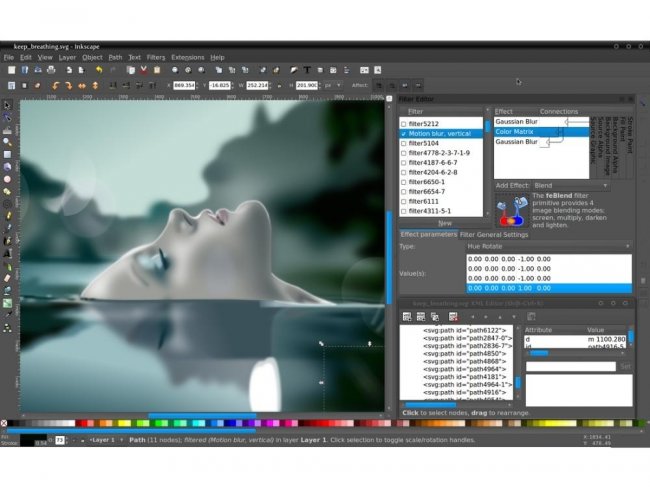
Task: Select the arrow Selector tool
Action: (7, 105)
